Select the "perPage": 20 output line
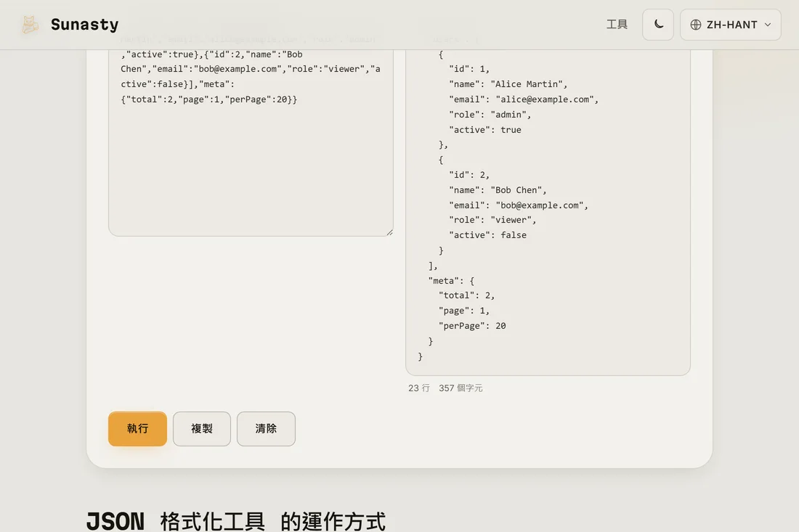The height and width of the screenshot is (532, 799). tap(472, 326)
